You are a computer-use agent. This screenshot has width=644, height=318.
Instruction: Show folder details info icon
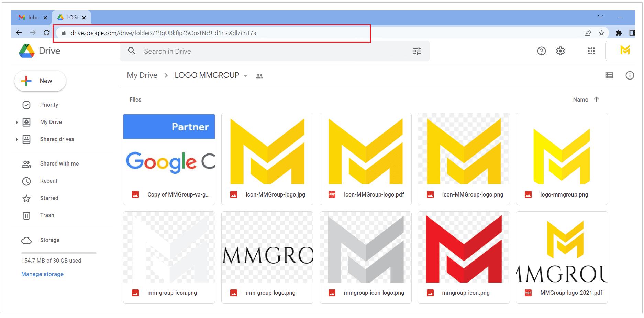click(630, 75)
